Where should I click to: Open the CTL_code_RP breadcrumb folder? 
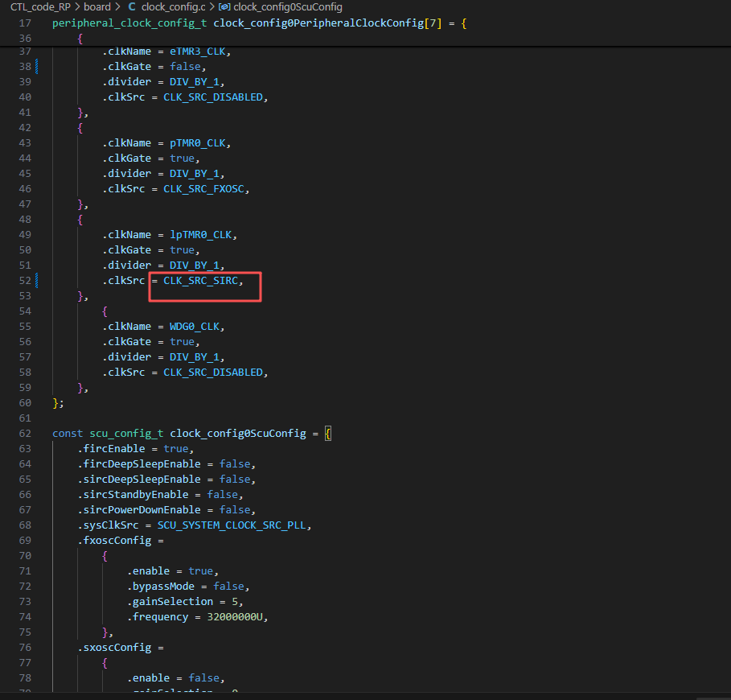(40, 7)
